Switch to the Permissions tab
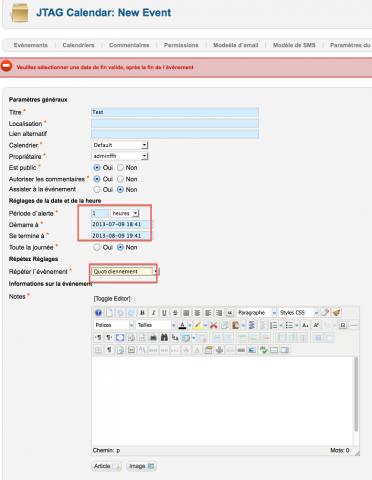 pyautogui.click(x=181, y=45)
